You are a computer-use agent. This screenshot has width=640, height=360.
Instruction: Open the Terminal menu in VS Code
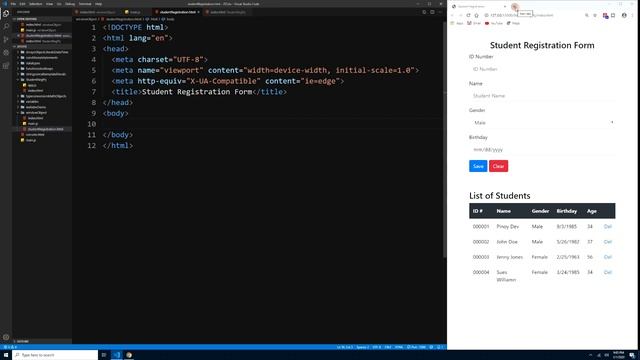coord(85,4)
